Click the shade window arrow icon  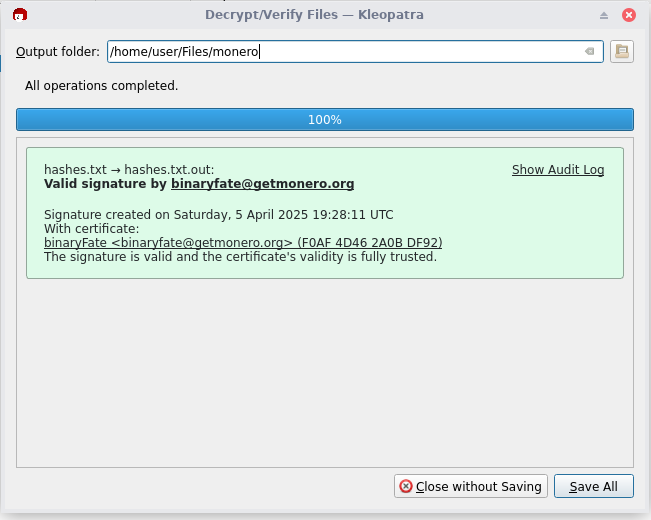click(x=604, y=15)
